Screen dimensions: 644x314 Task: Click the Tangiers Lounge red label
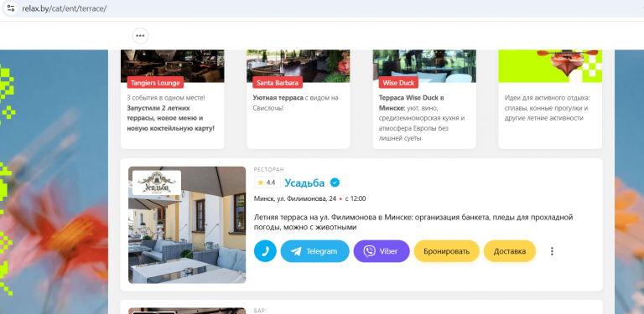[x=155, y=83]
